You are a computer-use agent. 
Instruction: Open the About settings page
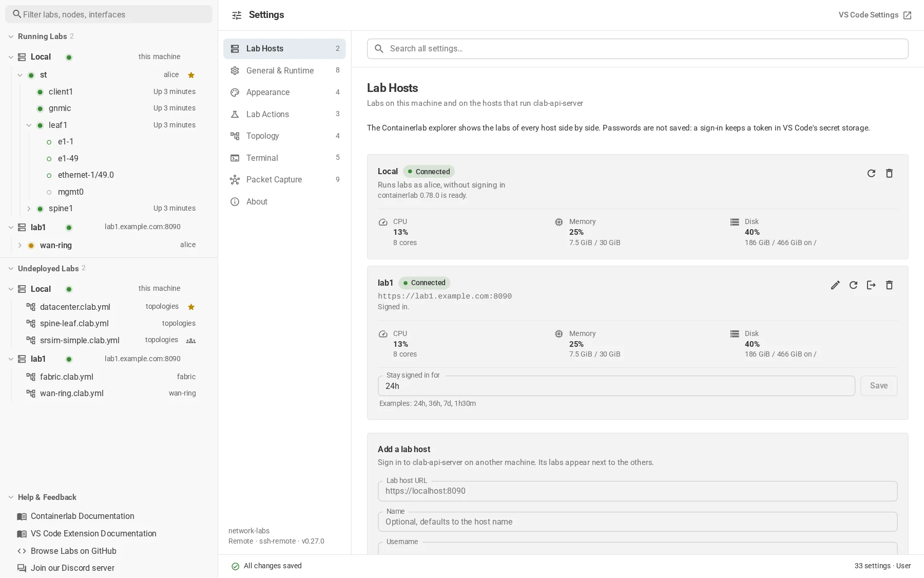click(x=284, y=202)
